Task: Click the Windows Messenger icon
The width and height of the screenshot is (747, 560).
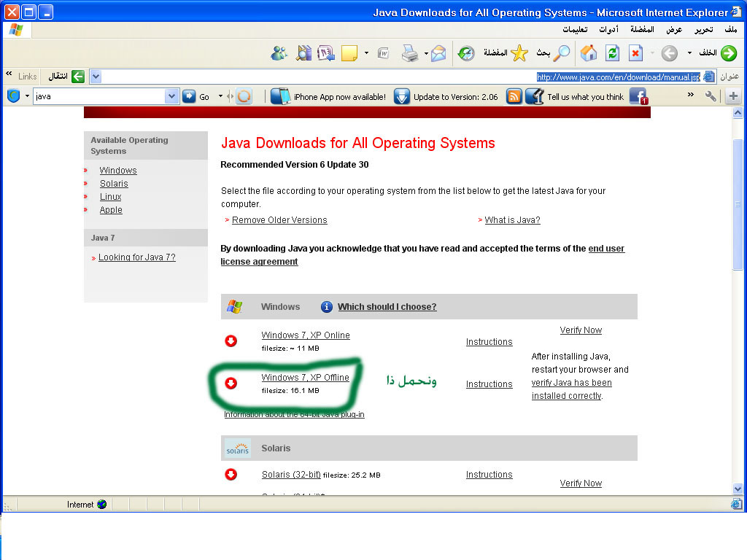Action: pyautogui.click(x=279, y=53)
